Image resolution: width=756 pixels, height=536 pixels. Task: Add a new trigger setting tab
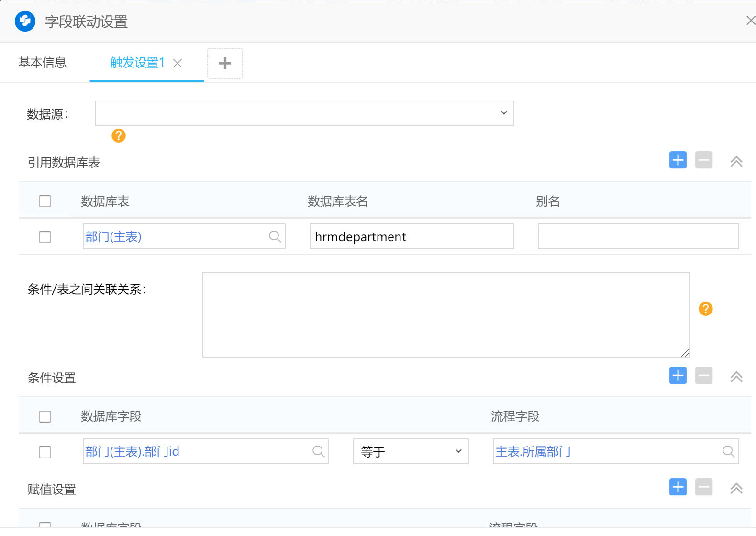pyautogui.click(x=225, y=63)
